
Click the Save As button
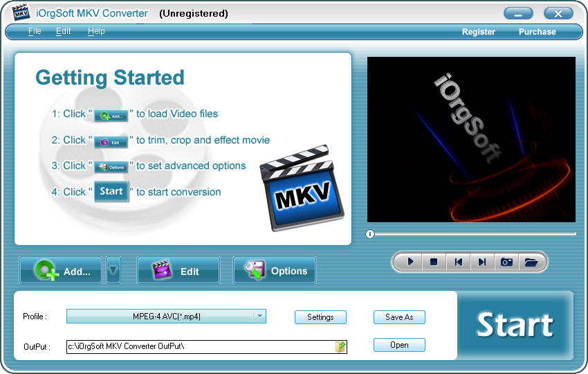point(399,317)
